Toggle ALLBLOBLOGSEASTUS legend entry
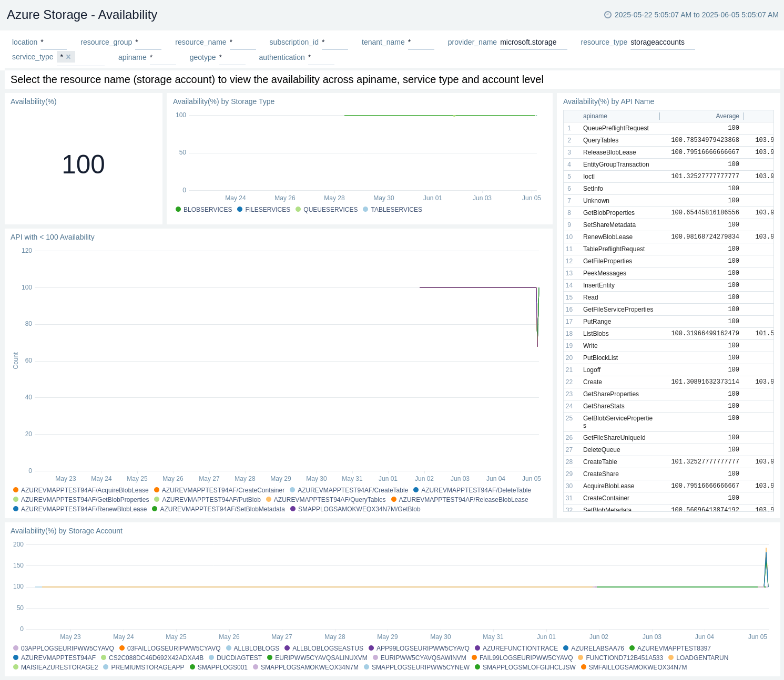 [324, 648]
